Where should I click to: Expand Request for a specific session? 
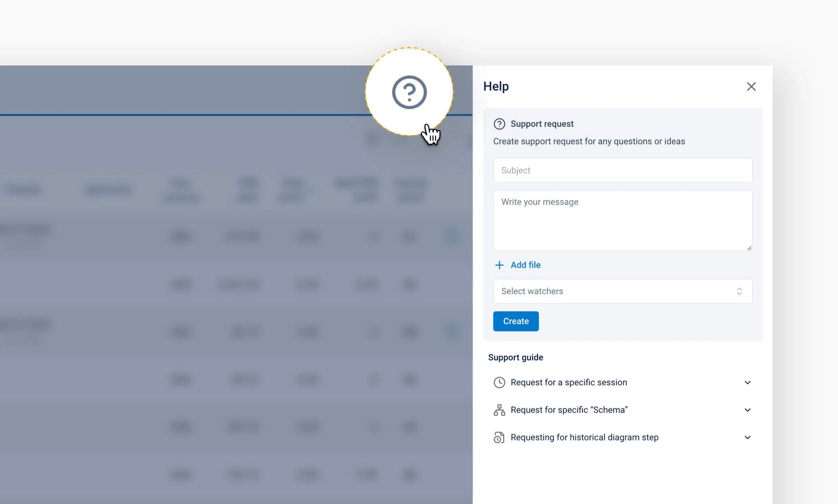(568, 383)
